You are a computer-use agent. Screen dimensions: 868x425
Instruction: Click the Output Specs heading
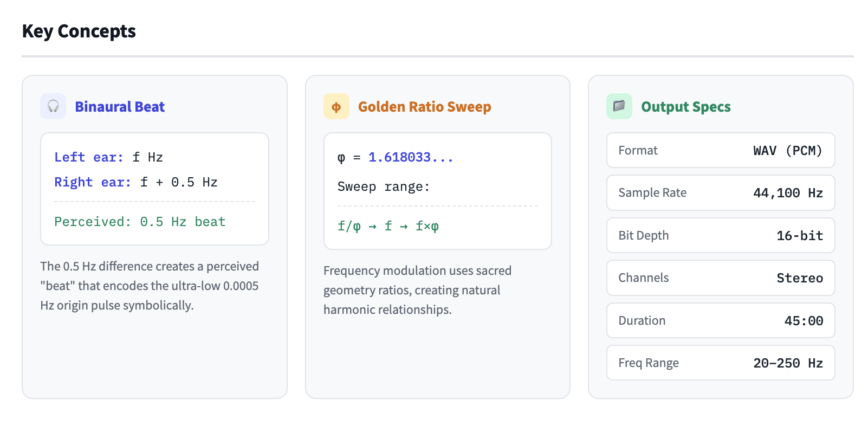pyautogui.click(x=685, y=107)
